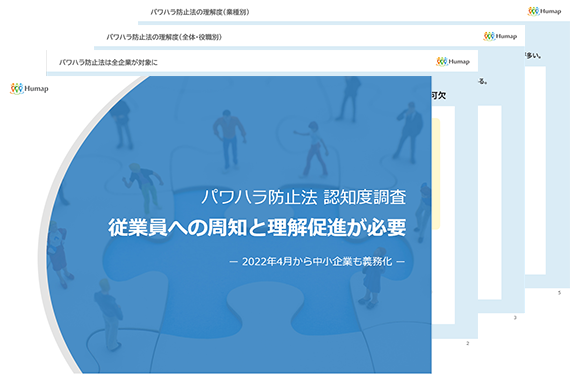Select slide title パワハラ防止法の理解度(業種別)
Image resolution: width=570 pixels, height=375 pixels.
click(x=200, y=12)
